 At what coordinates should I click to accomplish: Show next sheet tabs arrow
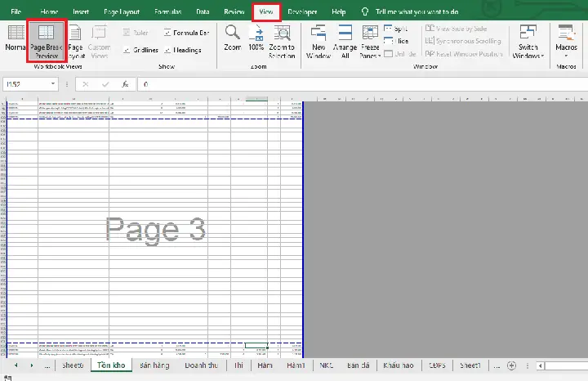point(32,365)
